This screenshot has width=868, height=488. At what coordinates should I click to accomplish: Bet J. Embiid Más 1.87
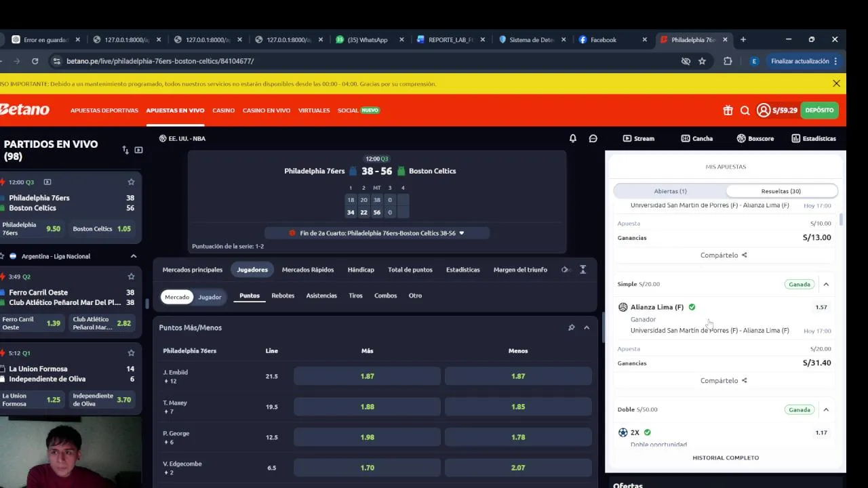tap(368, 376)
